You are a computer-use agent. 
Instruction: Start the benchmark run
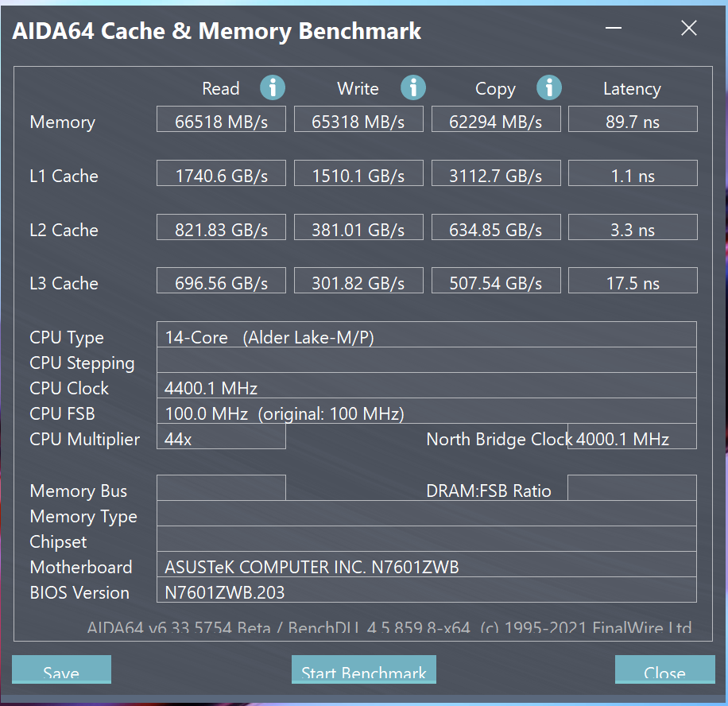[x=363, y=669]
